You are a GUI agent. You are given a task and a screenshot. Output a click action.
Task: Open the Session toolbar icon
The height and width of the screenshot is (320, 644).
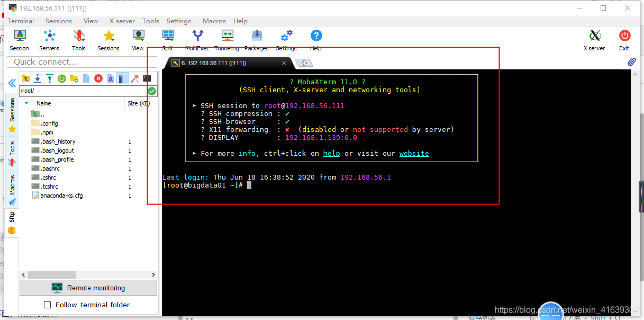pos(19,40)
